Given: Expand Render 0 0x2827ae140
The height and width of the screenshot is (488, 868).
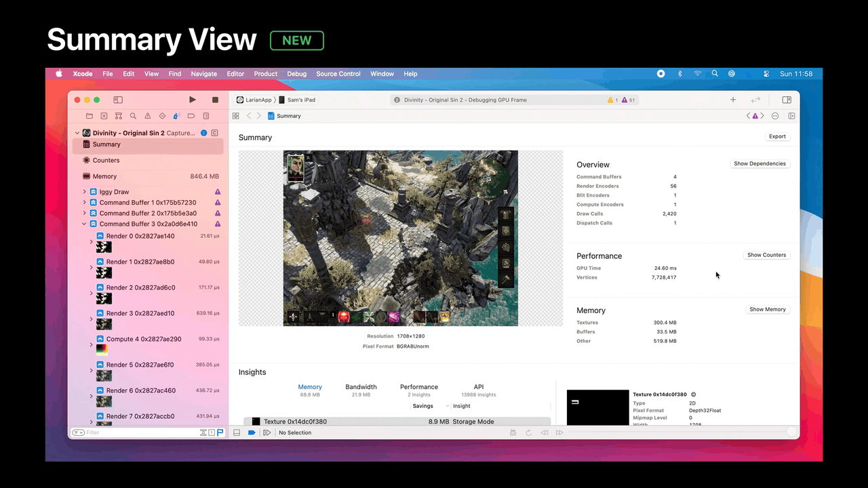Looking at the screenshot, I should pos(92,242).
